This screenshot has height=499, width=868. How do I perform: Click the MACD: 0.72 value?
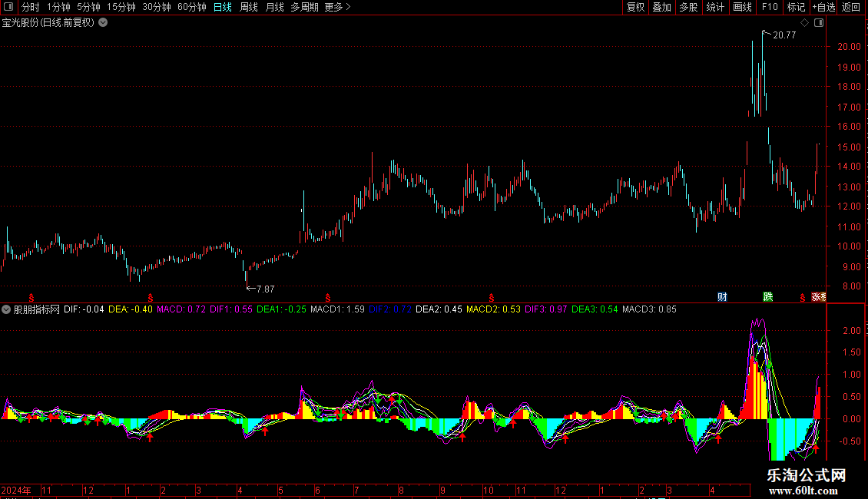point(181,309)
